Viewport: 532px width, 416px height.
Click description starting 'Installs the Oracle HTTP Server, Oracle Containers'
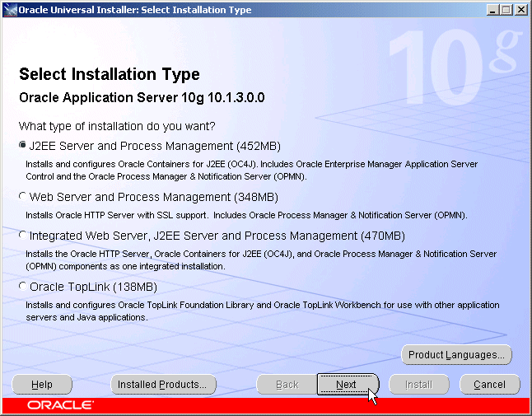[261, 260]
